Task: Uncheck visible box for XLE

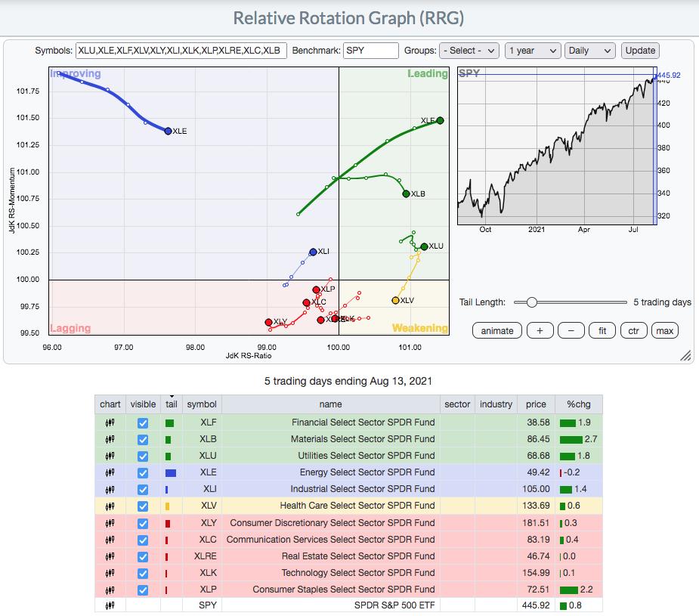Action: coord(143,473)
